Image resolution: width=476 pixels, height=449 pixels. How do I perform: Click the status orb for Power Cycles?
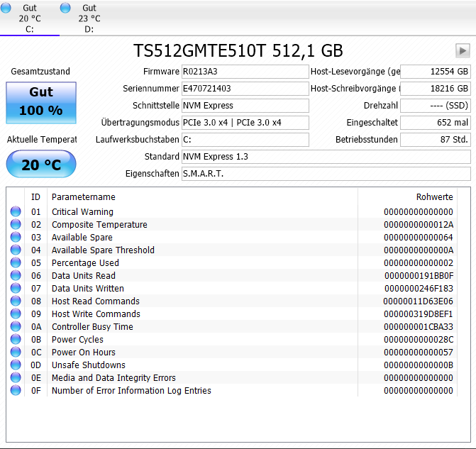[16, 339]
